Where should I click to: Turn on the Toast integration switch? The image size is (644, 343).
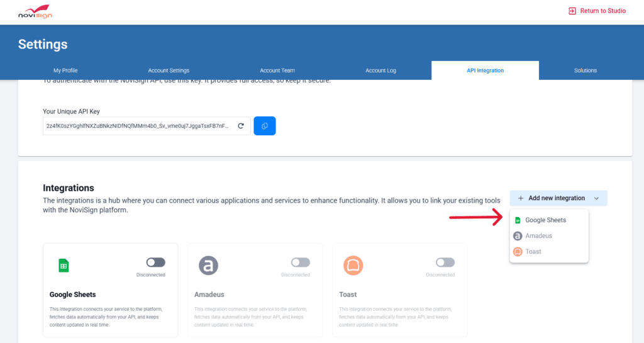[x=445, y=262]
